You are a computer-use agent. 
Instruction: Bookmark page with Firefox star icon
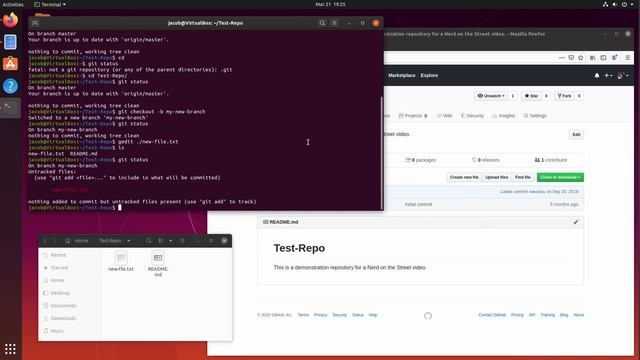click(581, 58)
